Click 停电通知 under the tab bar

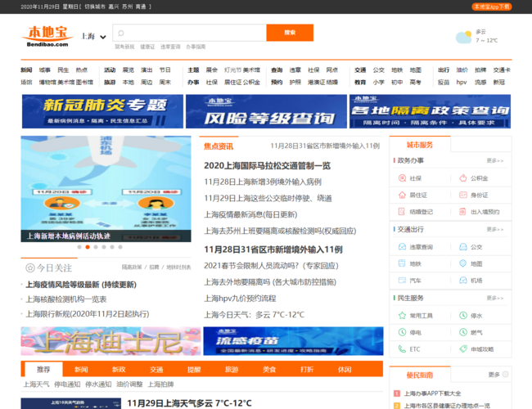pyautogui.click(x=67, y=384)
